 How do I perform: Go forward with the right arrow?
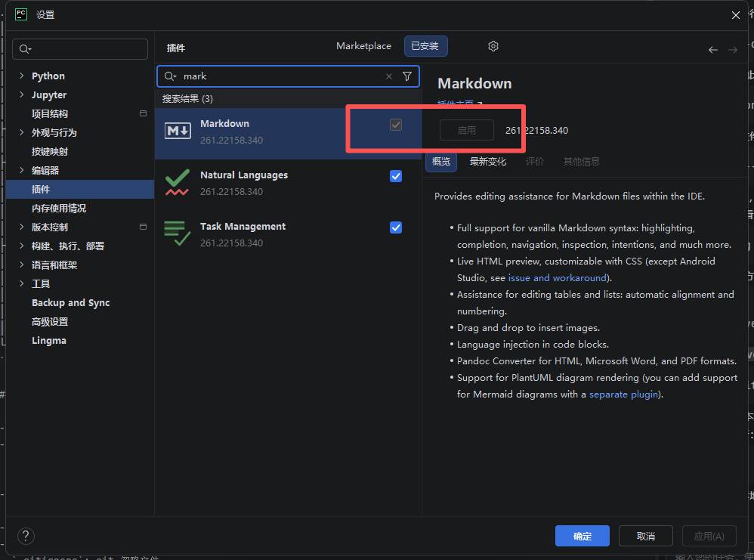(732, 50)
